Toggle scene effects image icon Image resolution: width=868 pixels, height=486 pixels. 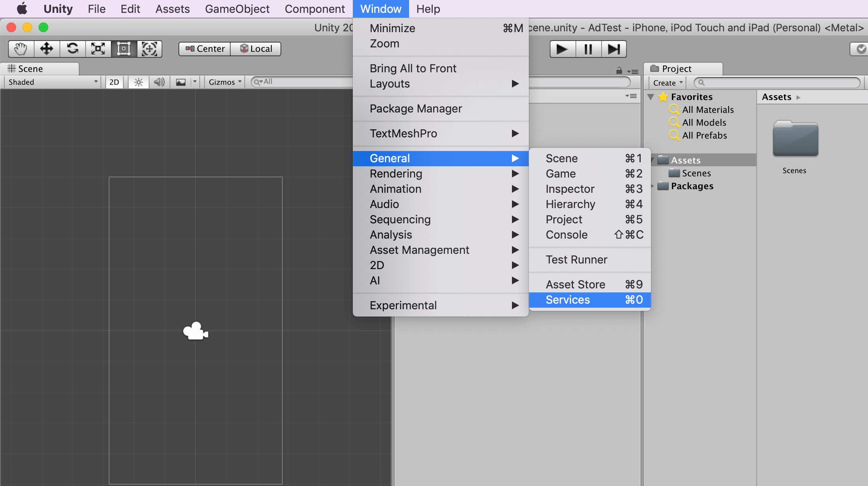coord(181,82)
